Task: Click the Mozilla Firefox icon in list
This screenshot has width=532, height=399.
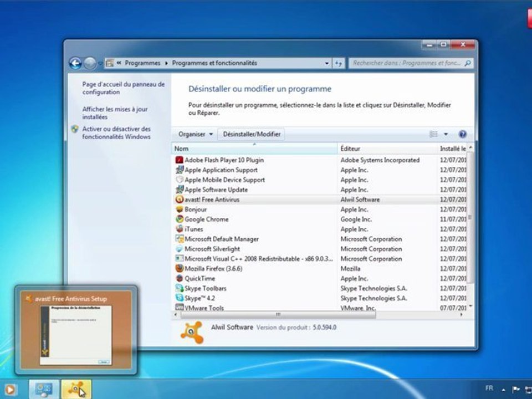Action: [179, 268]
